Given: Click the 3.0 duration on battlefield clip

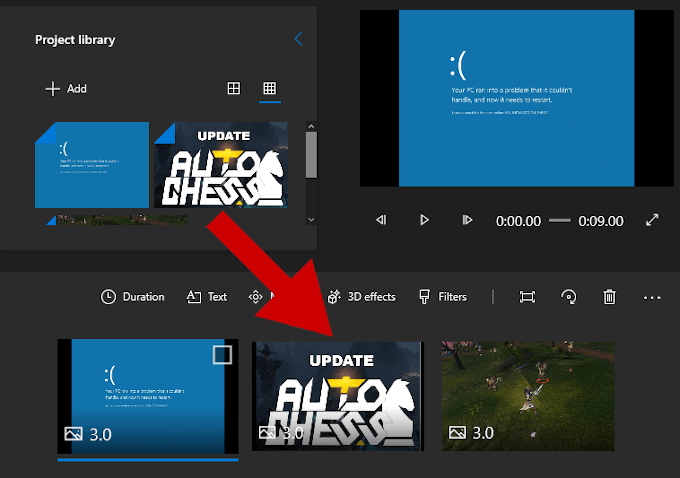Looking at the screenshot, I should point(483,433).
